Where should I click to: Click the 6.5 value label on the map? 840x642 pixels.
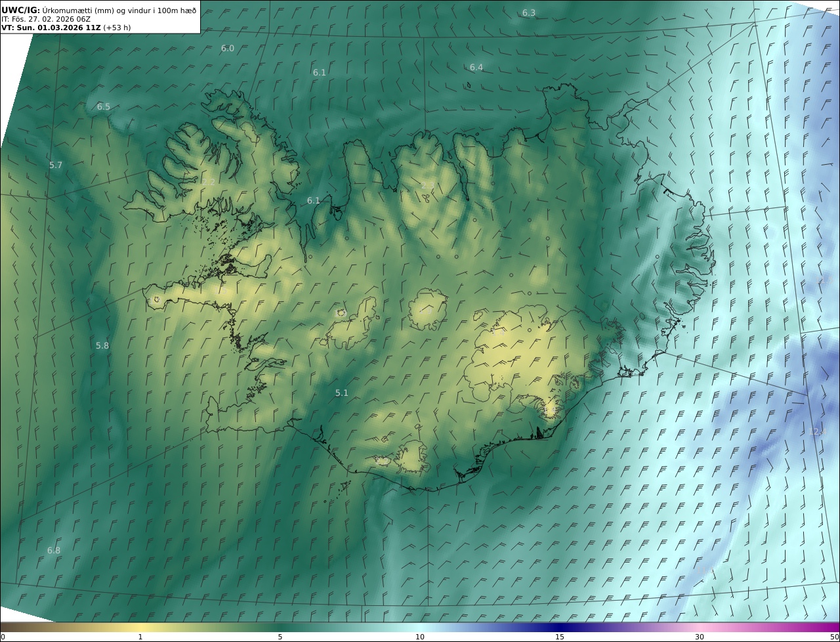point(104,107)
